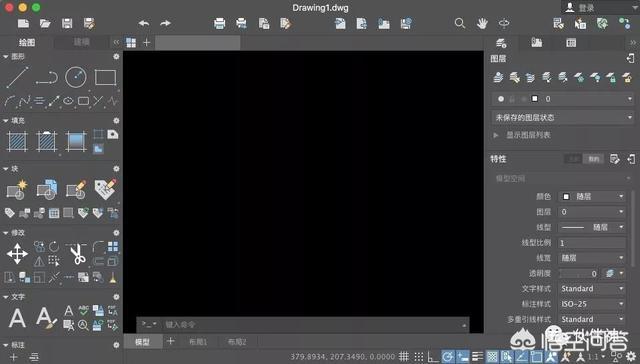Screen dimensions: 640x364
Task: Toggle ortho mode in status bar
Action: coord(433,357)
